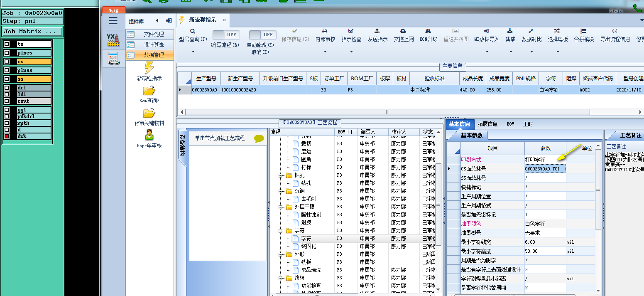Click the Job Matrix ... button

tap(32, 31)
